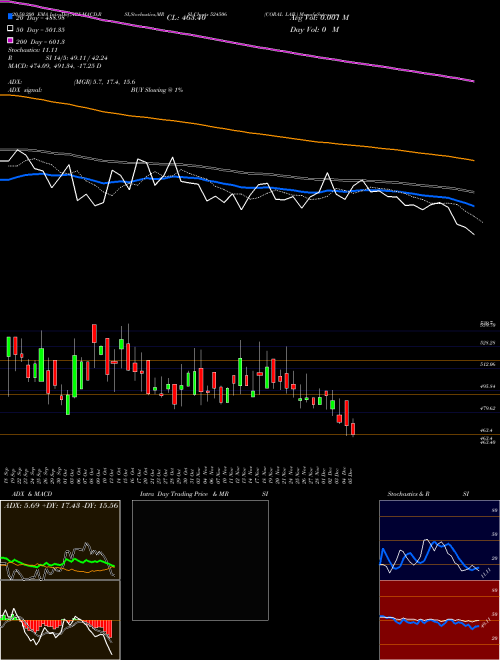The width and height of the screenshot is (500, 660).
Task: Click the 529.28 price axis label
Action: coord(488,343)
